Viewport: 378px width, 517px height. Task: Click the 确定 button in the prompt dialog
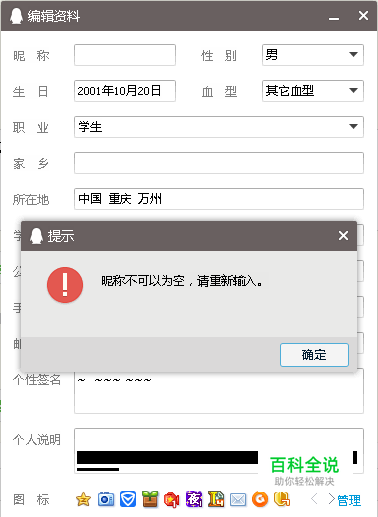pyautogui.click(x=314, y=355)
